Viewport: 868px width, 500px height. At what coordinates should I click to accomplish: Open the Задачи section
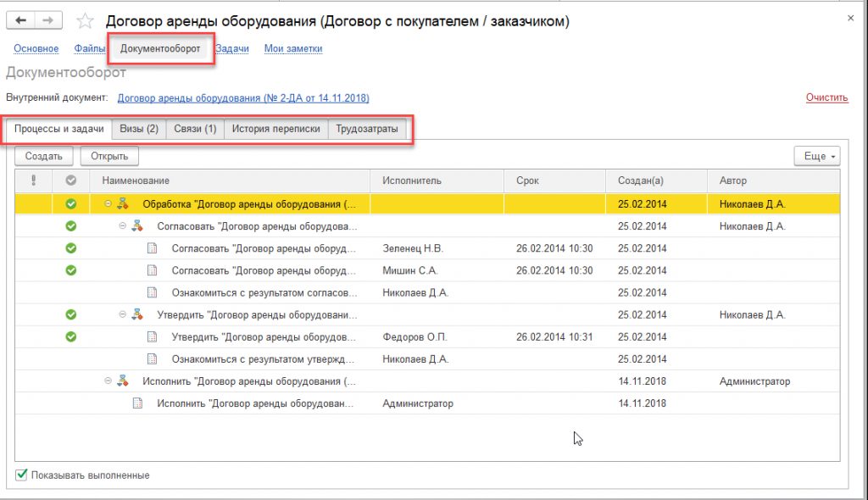[232, 48]
